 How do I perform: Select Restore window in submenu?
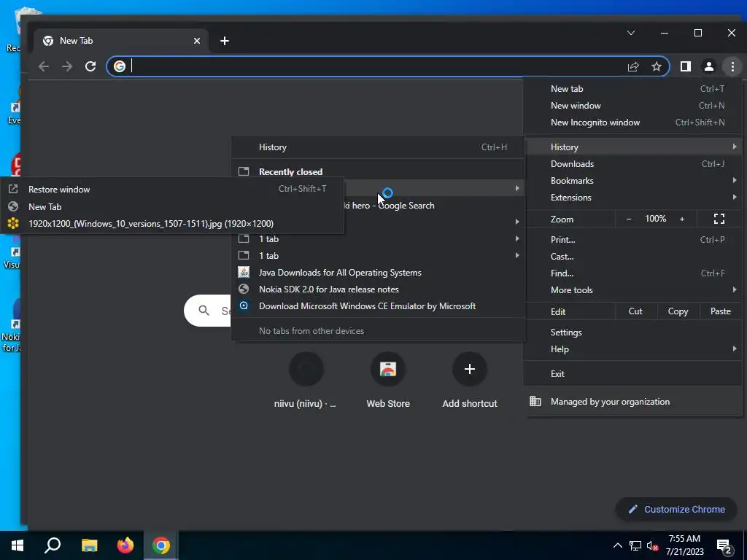point(172,189)
